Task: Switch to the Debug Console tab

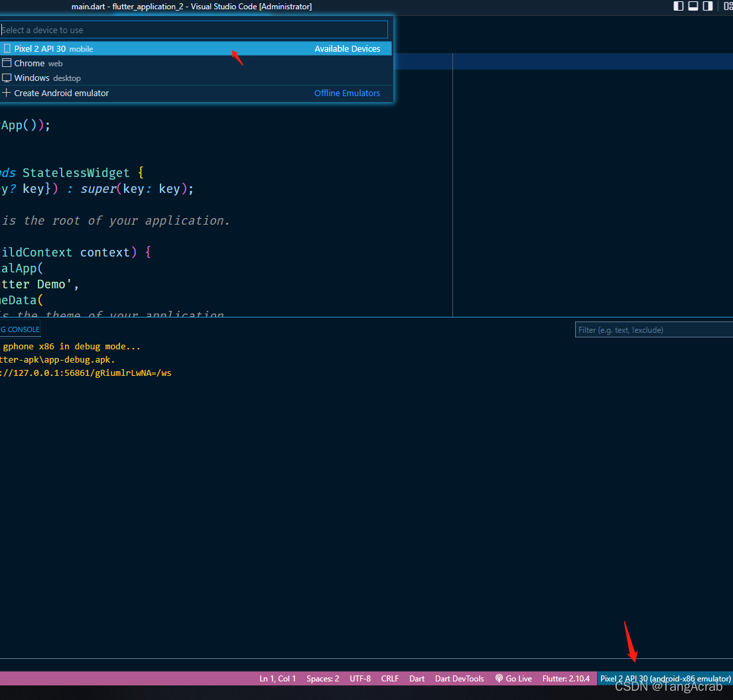Action: (20, 329)
